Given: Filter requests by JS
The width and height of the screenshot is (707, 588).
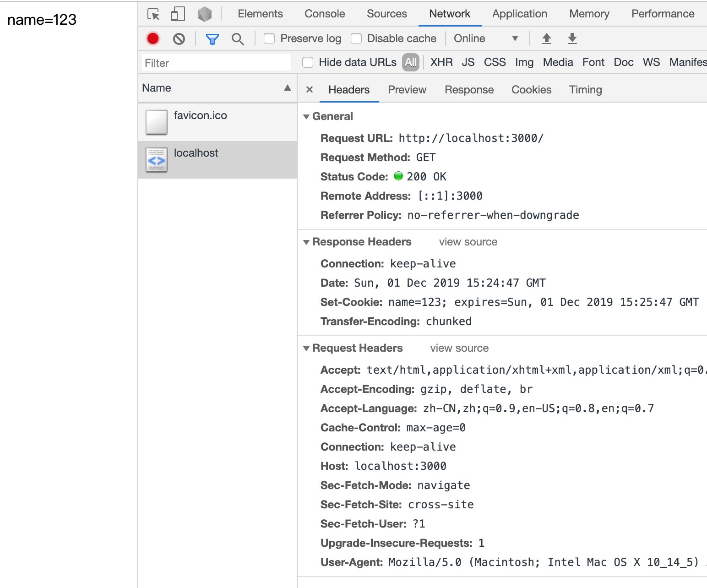Looking at the screenshot, I should pos(468,62).
